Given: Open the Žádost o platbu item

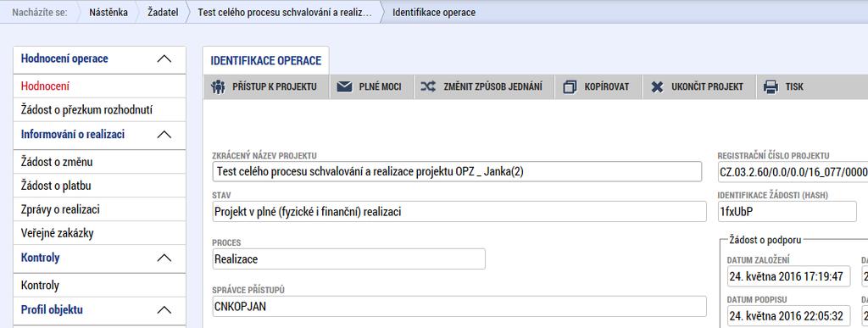Looking at the screenshot, I should [x=99, y=186].
